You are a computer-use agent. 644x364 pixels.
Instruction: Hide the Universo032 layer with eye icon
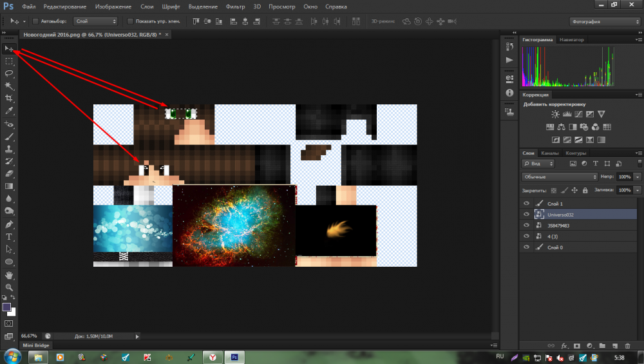pyautogui.click(x=527, y=215)
